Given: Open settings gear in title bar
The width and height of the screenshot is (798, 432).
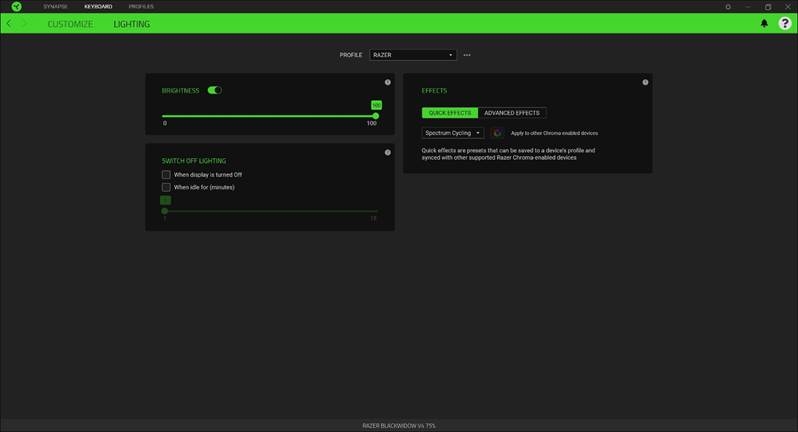Looking at the screenshot, I should [728, 7].
